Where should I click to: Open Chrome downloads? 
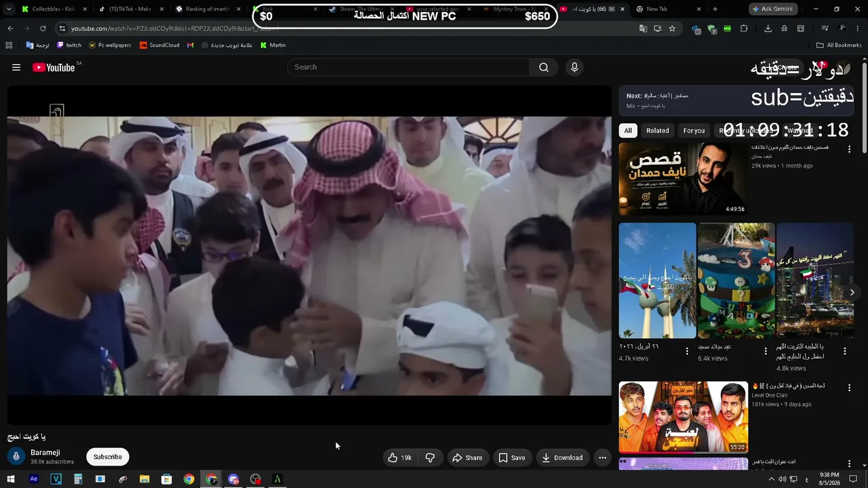(x=768, y=28)
